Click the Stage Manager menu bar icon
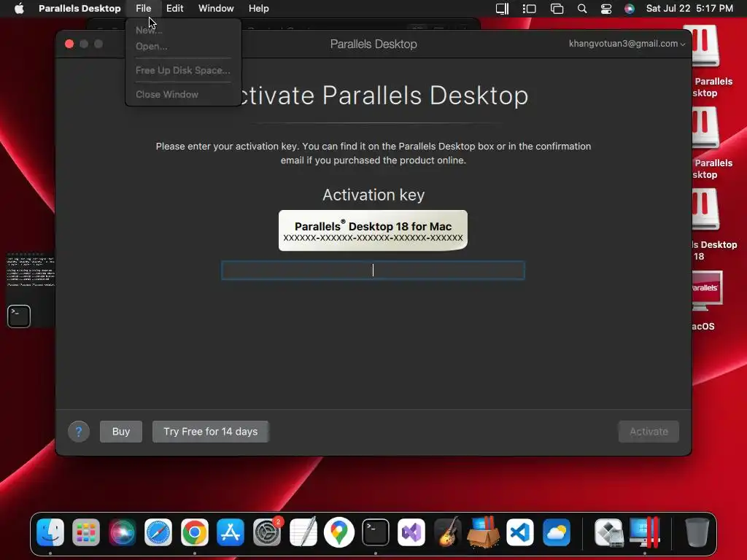This screenshot has height=560, width=747. click(530, 9)
